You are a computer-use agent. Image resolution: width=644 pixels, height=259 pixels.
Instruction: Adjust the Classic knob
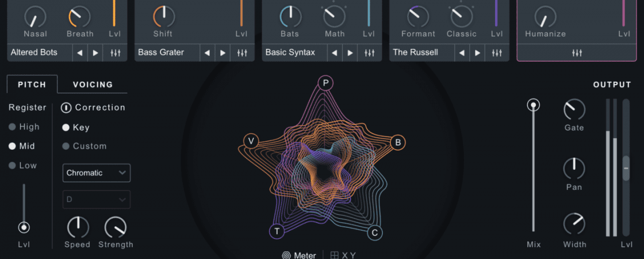[462, 17]
